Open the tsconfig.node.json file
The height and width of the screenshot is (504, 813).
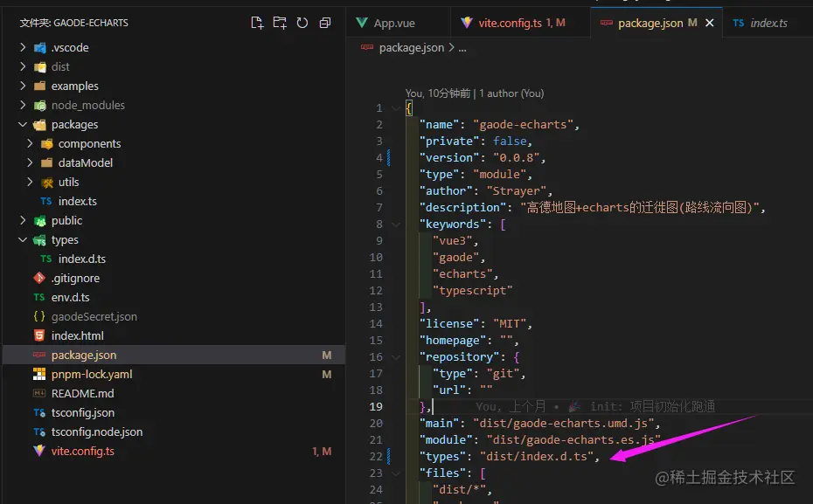click(96, 432)
